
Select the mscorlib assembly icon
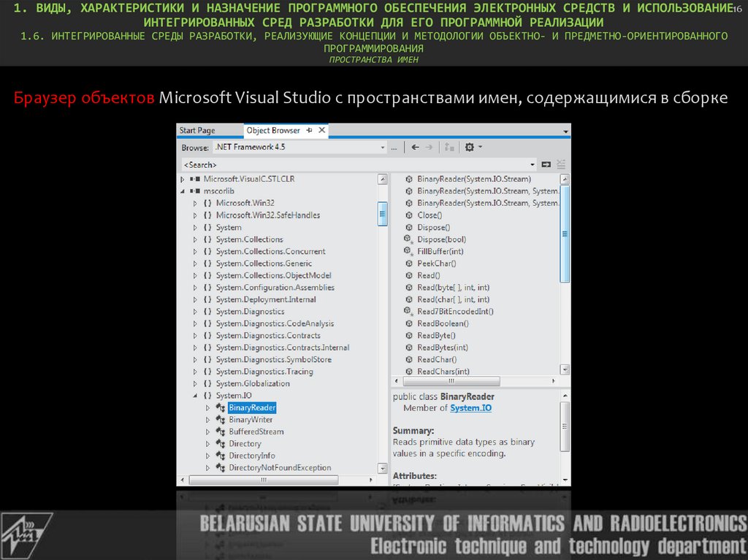pyautogui.click(x=194, y=191)
